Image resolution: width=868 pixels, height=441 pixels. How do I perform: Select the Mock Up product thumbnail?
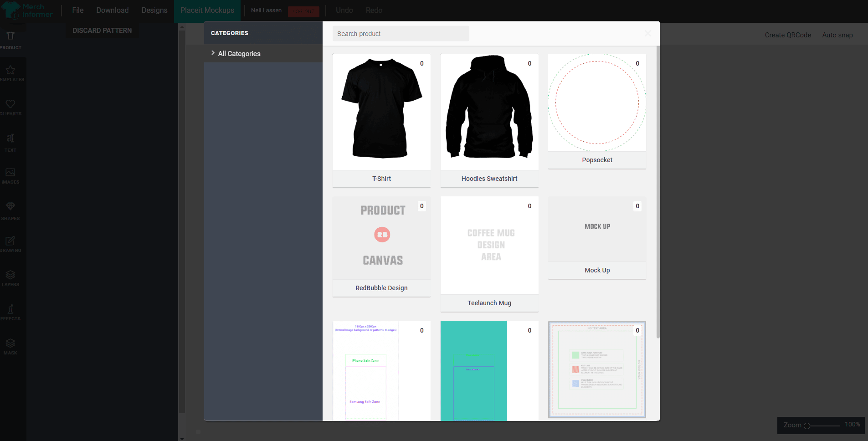pos(597,229)
